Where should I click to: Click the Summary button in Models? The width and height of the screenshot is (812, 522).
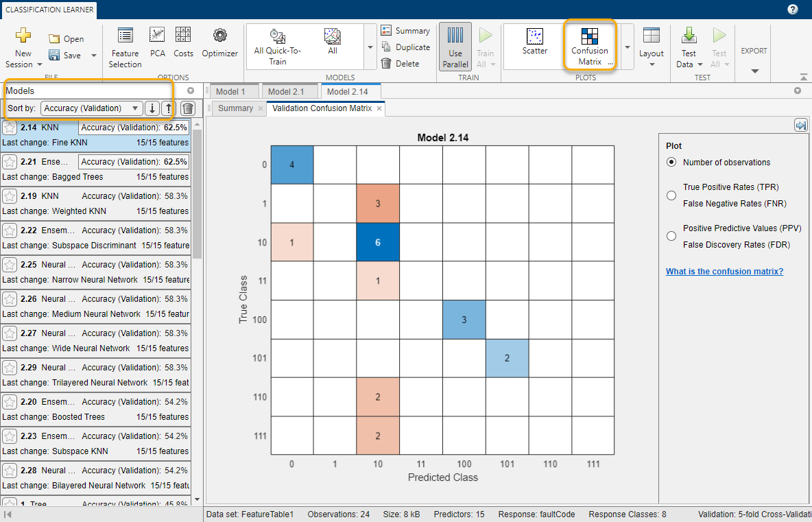405,31
